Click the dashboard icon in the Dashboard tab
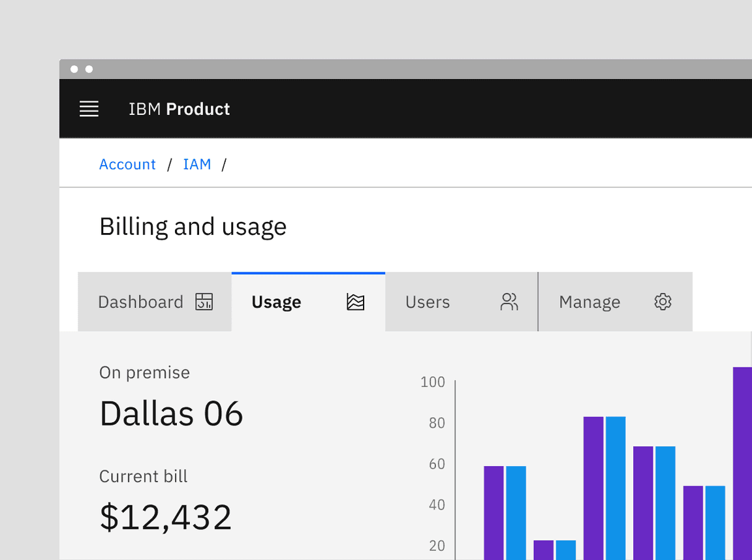 [x=204, y=302]
